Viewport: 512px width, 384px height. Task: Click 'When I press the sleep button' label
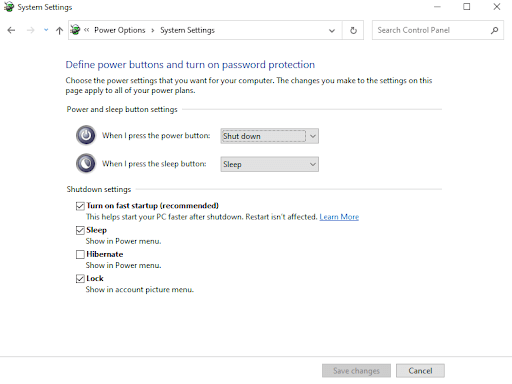point(154,164)
